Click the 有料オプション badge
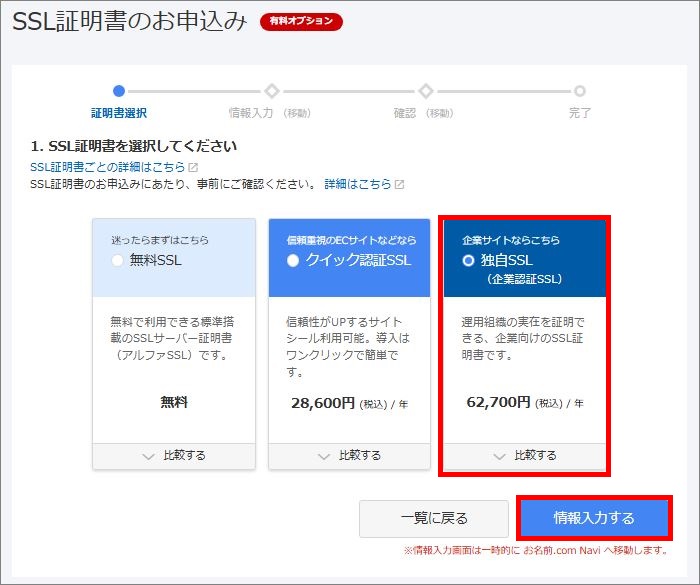 [301, 21]
